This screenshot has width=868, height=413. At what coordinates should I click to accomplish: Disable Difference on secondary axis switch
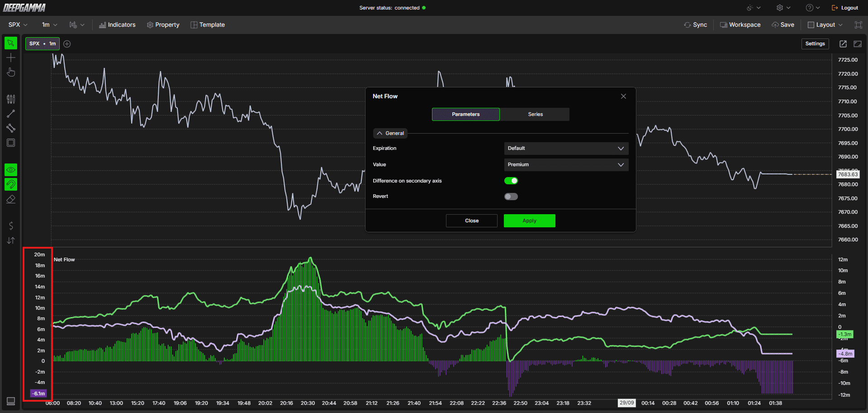tap(511, 181)
